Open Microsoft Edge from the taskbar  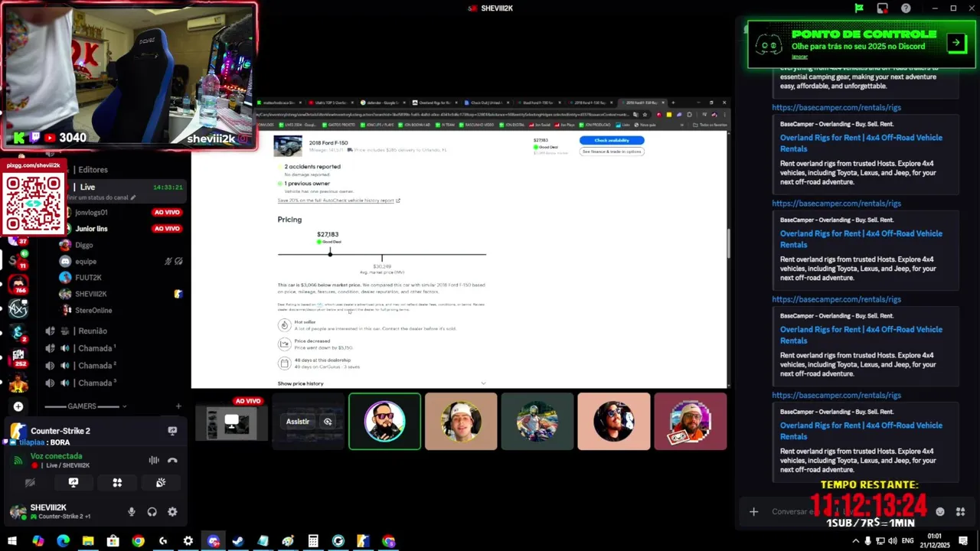63,541
